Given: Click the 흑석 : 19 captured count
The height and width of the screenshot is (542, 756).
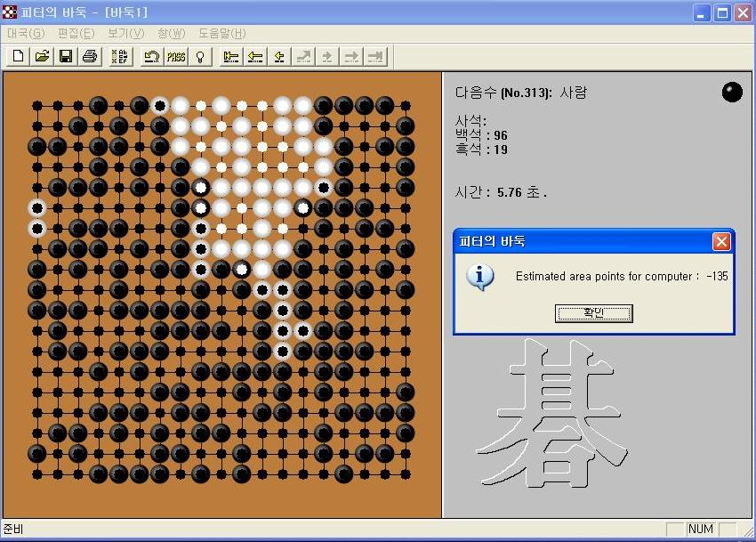Looking at the screenshot, I should click(481, 150).
